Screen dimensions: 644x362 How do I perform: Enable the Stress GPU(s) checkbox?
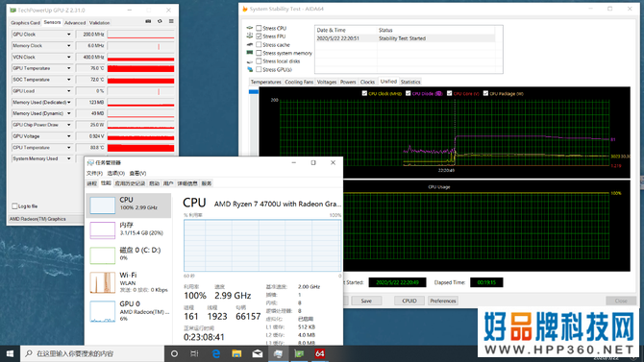[x=259, y=69]
